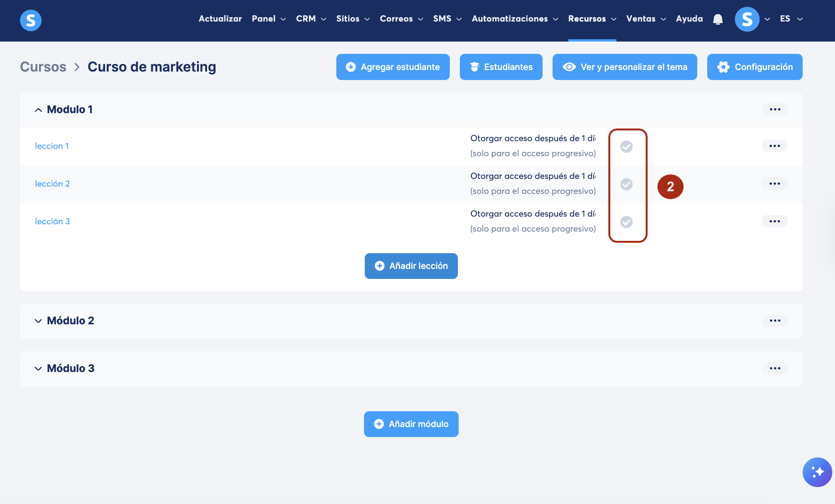
Task: Click the Añadir lección button
Action: [411, 266]
